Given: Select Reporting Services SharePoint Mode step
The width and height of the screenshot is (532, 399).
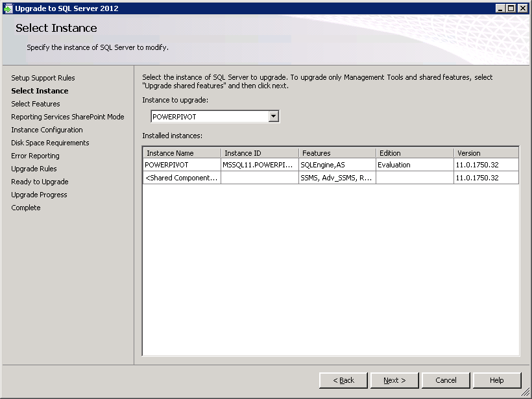Looking at the screenshot, I should click(67, 117).
